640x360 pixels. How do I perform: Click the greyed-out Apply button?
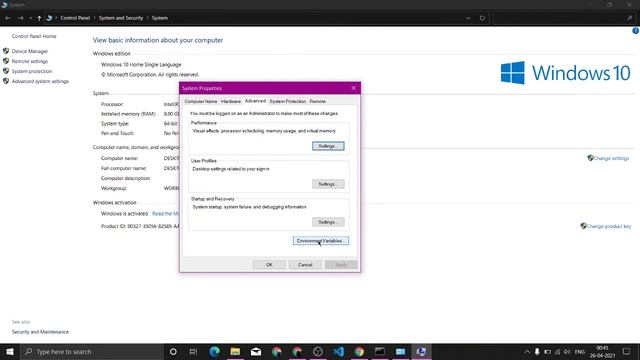click(x=341, y=264)
